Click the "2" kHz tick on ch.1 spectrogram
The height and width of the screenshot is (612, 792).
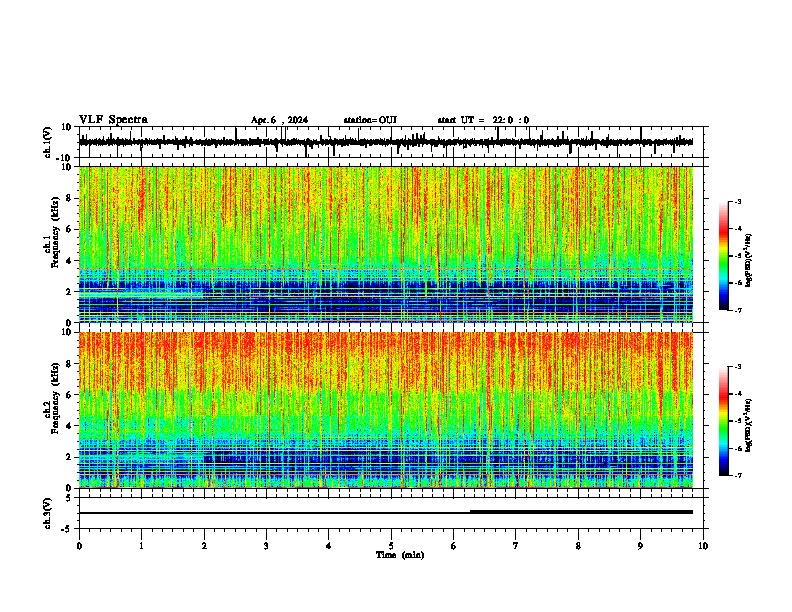pyautogui.click(x=69, y=292)
